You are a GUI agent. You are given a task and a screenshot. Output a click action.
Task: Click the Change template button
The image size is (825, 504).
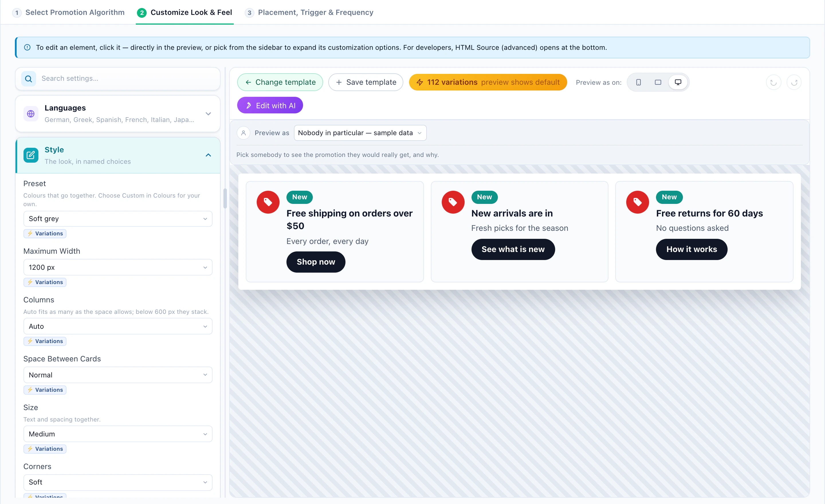280,82
